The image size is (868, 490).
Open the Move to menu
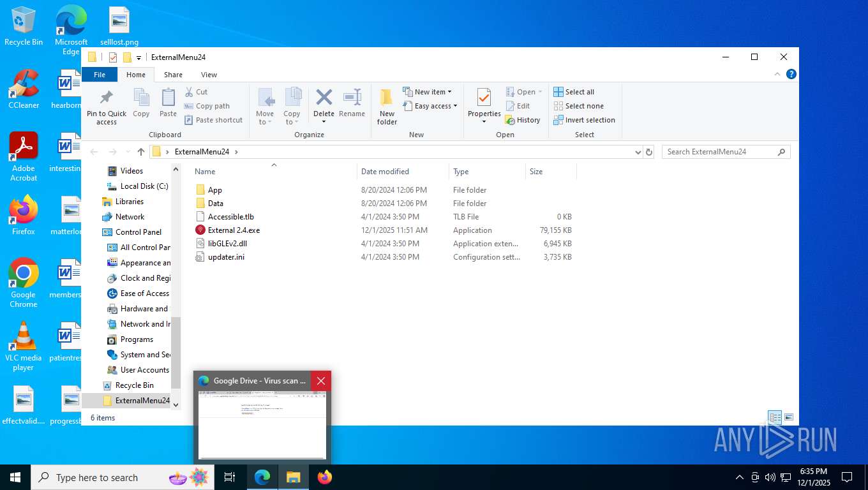[x=265, y=107]
